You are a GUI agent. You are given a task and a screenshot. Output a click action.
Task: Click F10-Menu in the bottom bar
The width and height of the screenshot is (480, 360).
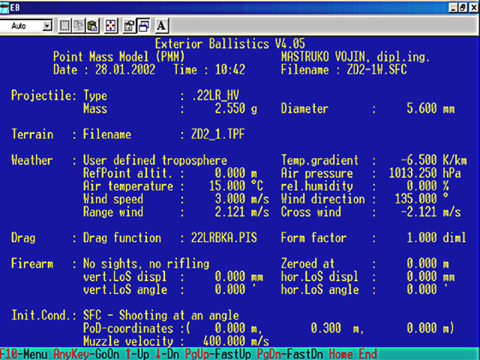click(24, 354)
